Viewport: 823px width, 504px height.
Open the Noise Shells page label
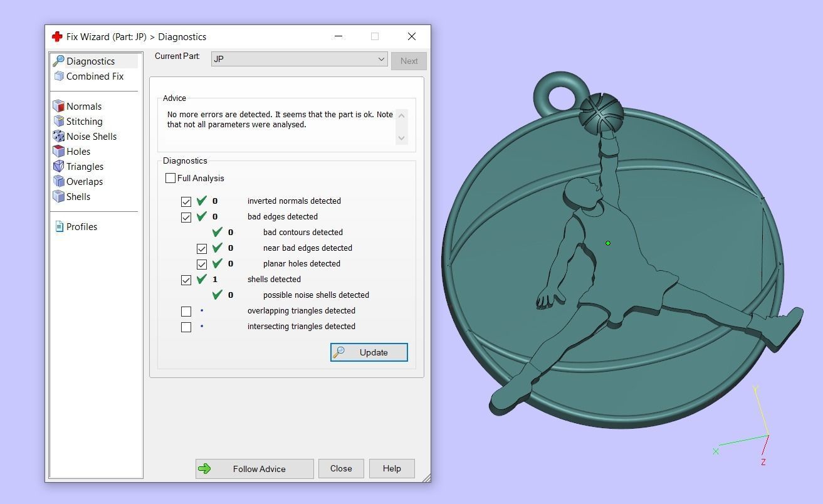pos(92,136)
